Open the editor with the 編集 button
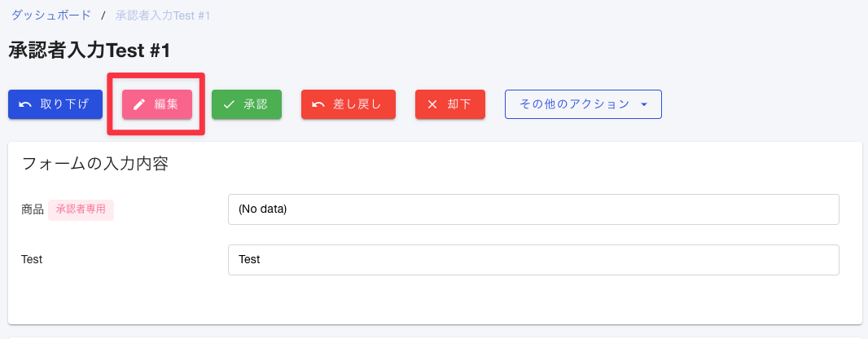This screenshot has width=868, height=339. pos(157,104)
